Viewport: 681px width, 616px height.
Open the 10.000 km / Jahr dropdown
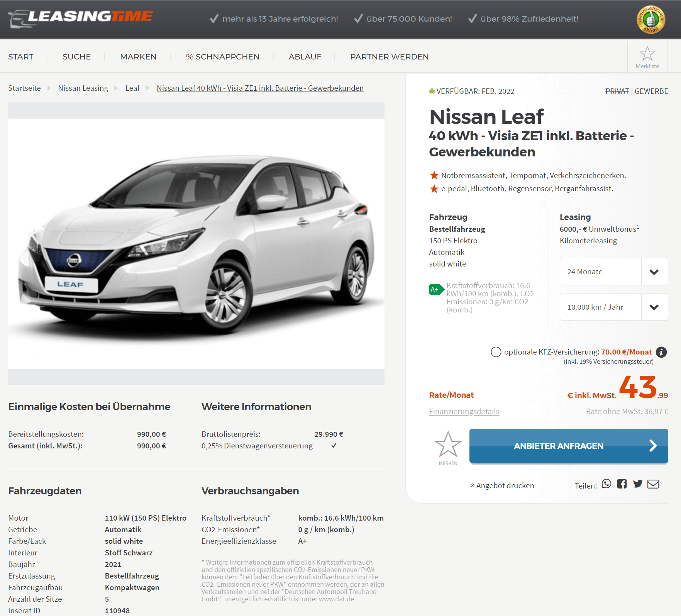coord(614,307)
